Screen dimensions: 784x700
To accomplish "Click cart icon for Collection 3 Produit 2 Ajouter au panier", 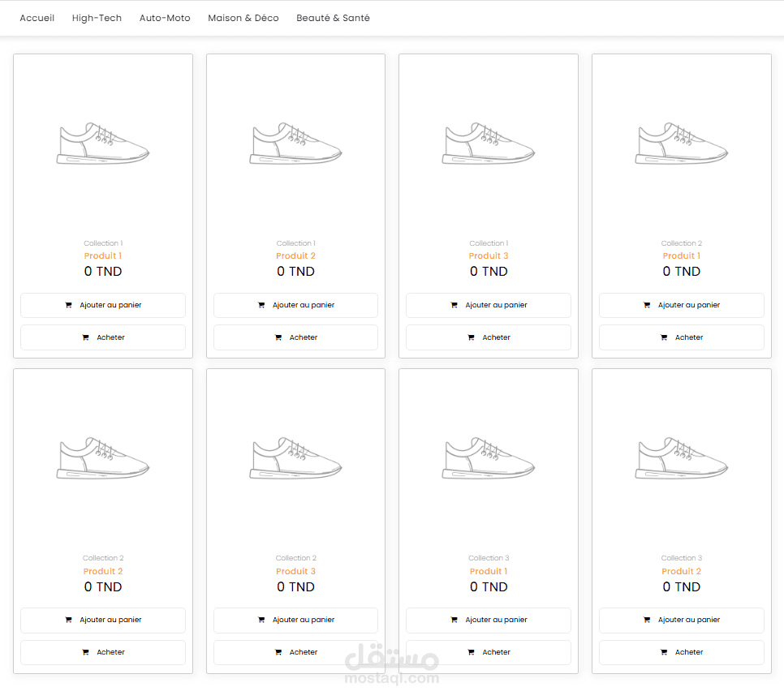I will [647, 620].
